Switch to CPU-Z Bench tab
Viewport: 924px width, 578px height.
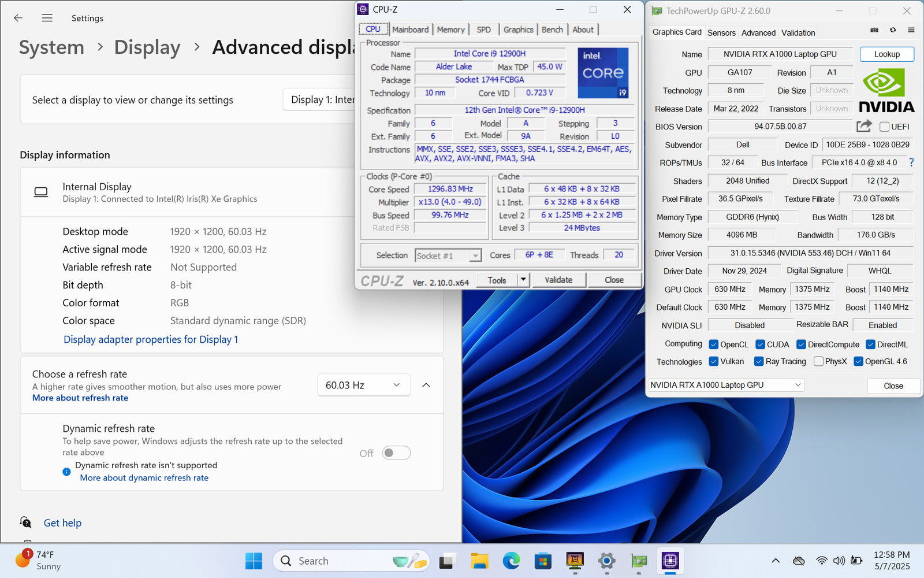552,29
